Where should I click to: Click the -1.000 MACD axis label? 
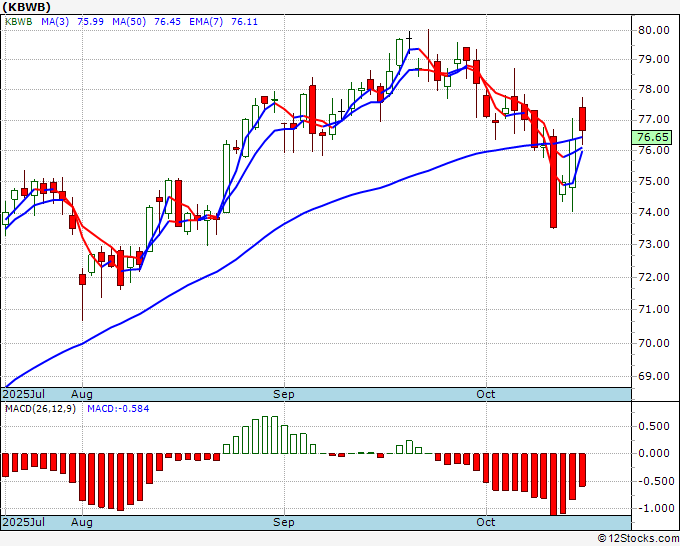(655, 508)
